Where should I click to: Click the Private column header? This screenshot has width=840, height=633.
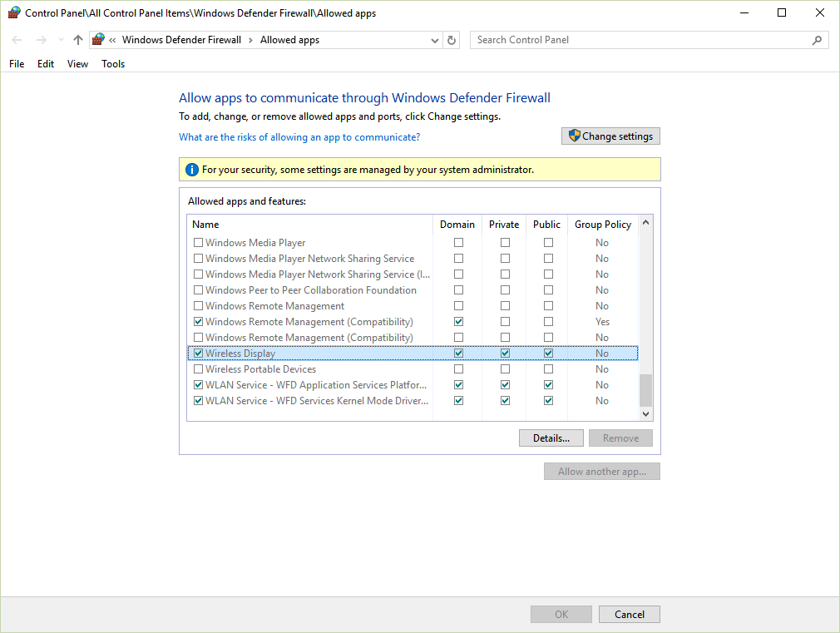503,225
